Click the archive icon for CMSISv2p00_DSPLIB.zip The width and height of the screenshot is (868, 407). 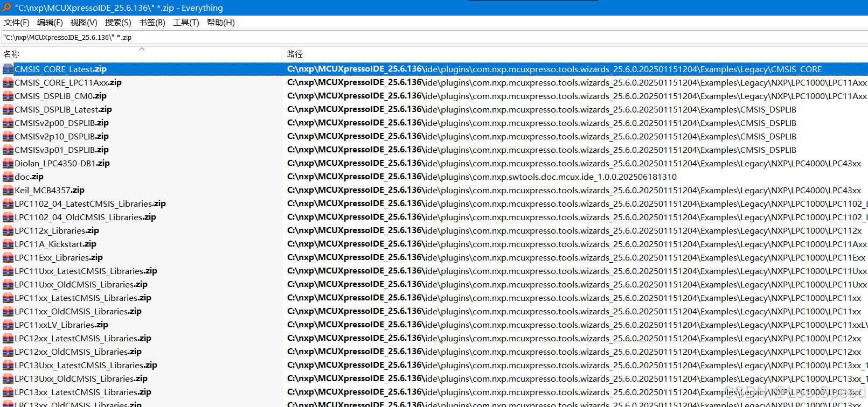[x=8, y=123]
